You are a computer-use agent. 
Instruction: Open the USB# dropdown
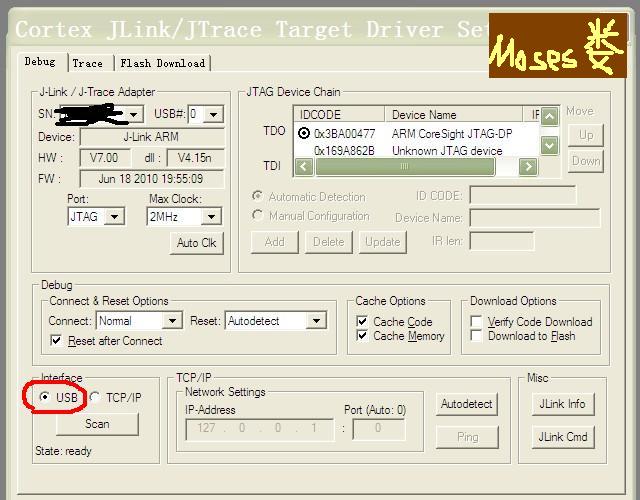click(213, 114)
